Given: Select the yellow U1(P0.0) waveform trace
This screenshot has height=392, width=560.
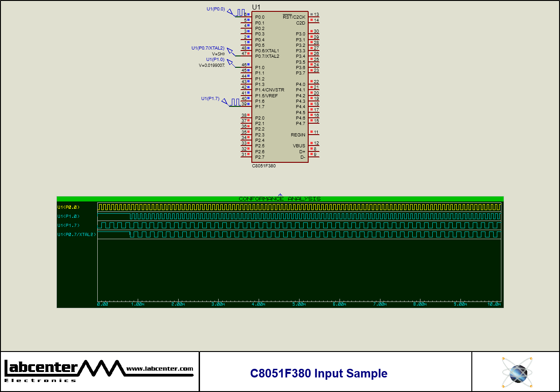Looking at the screenshot, I should [273, 206].
